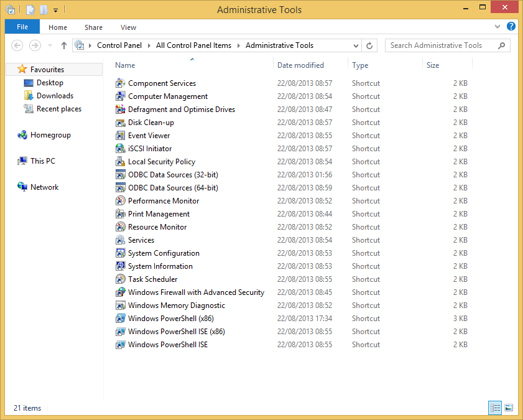The height and width of the screenshot is (420, 523).
Task: Click the Local Security Policy icon
Action: pos(120,161)
